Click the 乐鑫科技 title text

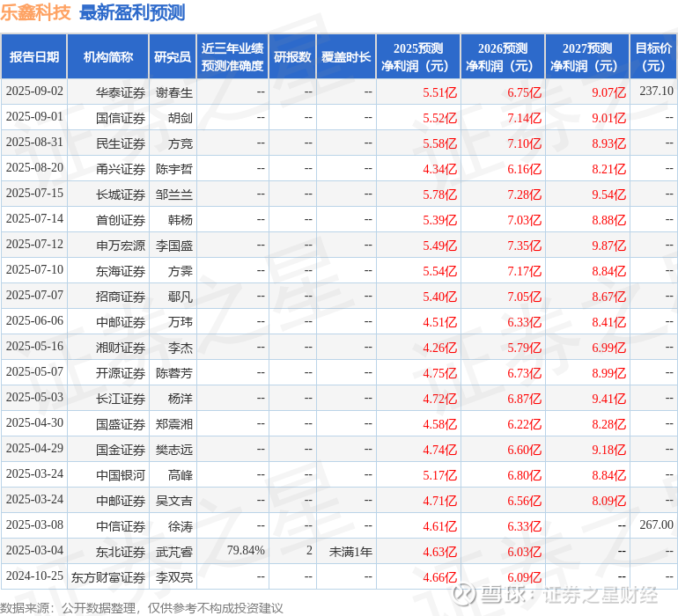point(35,12)
